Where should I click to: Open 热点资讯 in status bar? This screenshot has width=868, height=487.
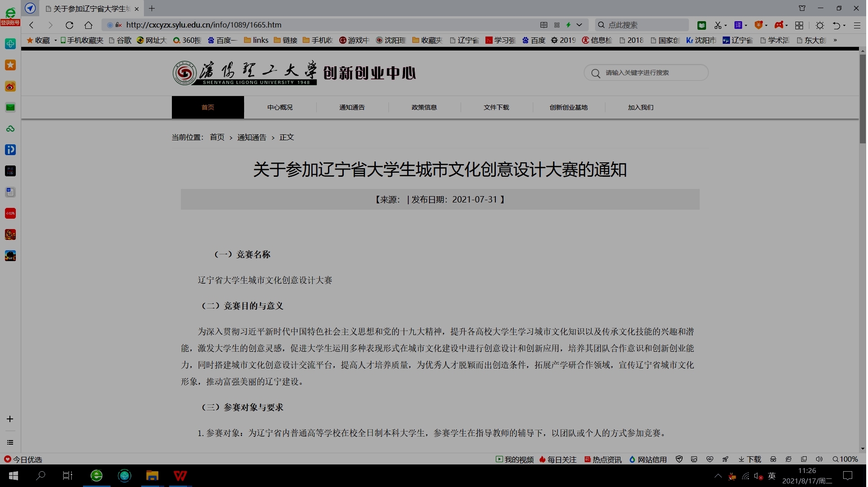coord(603,459)
